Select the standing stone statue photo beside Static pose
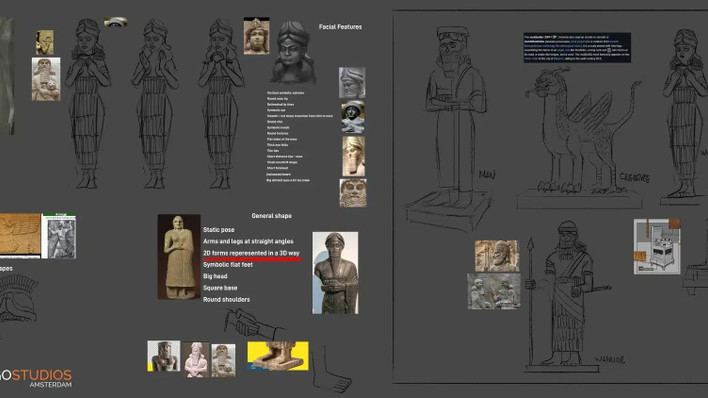 (179, 257)
